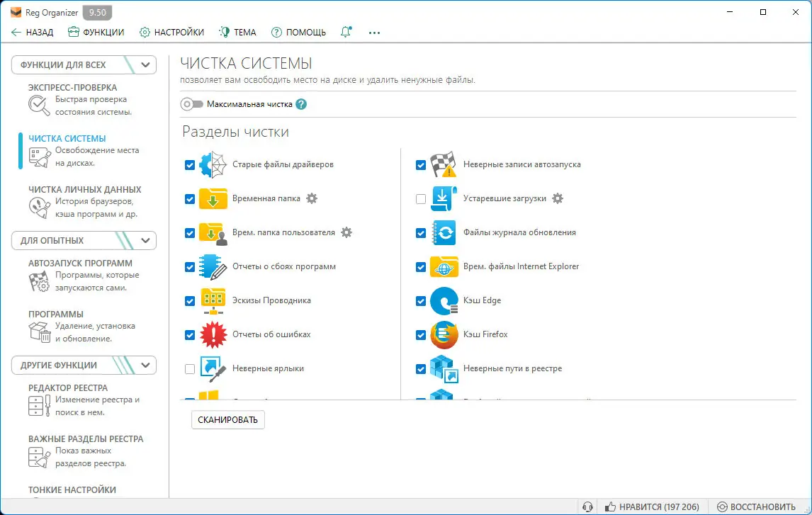The height and width of the screenshot is (515, 812).
Task: Uncheck Старые файлы драйверов checkbox
Action: pyautogui.click(x=189, y=165)
